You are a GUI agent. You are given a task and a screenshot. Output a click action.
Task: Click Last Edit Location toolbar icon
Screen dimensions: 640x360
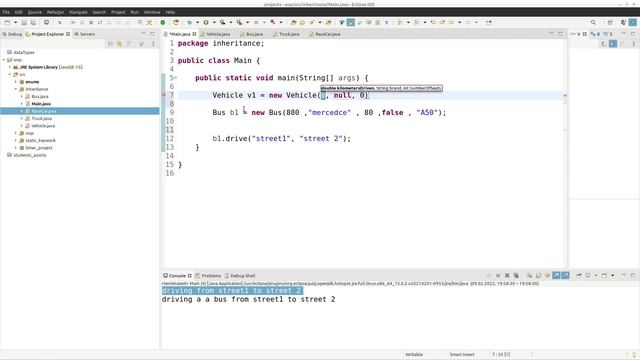point(433,22)
